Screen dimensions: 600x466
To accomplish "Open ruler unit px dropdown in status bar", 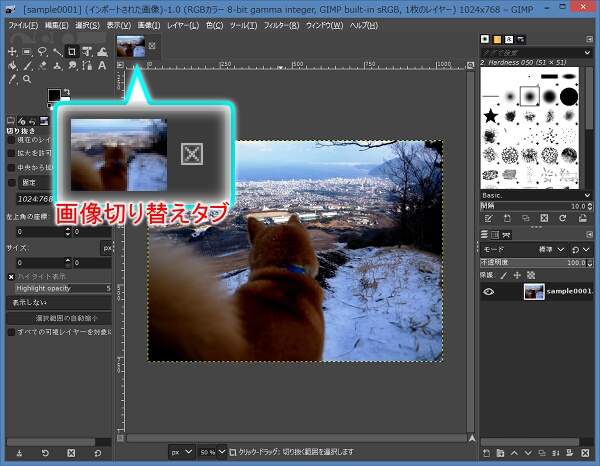I will [182, 452].
